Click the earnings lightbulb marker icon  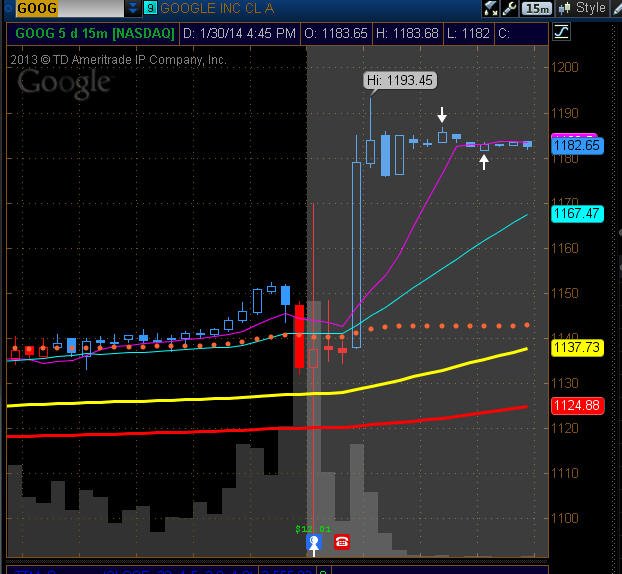[x=314, y=543]
